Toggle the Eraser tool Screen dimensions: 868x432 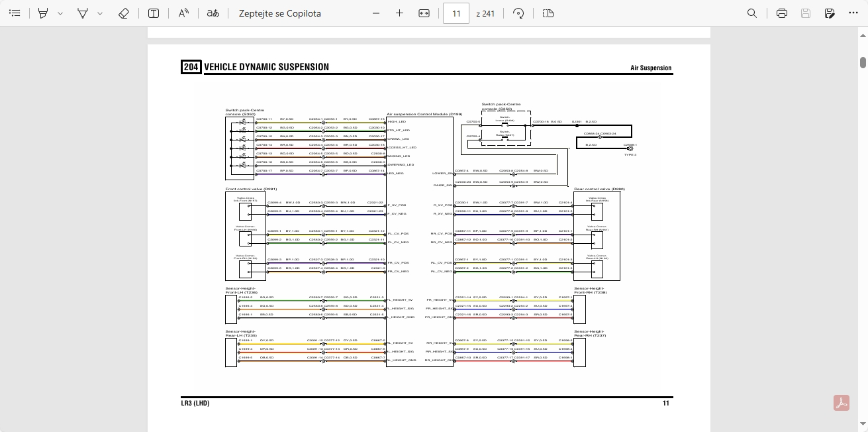tap(124, 13)
